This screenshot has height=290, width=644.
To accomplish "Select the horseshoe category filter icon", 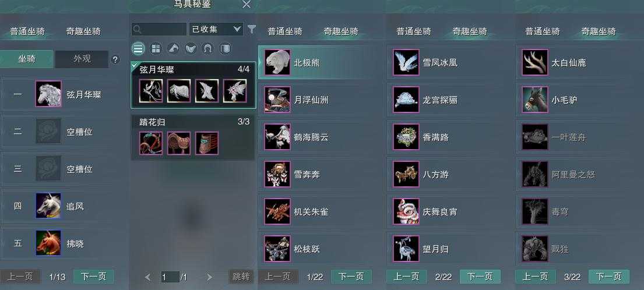I will pos(208,49).
